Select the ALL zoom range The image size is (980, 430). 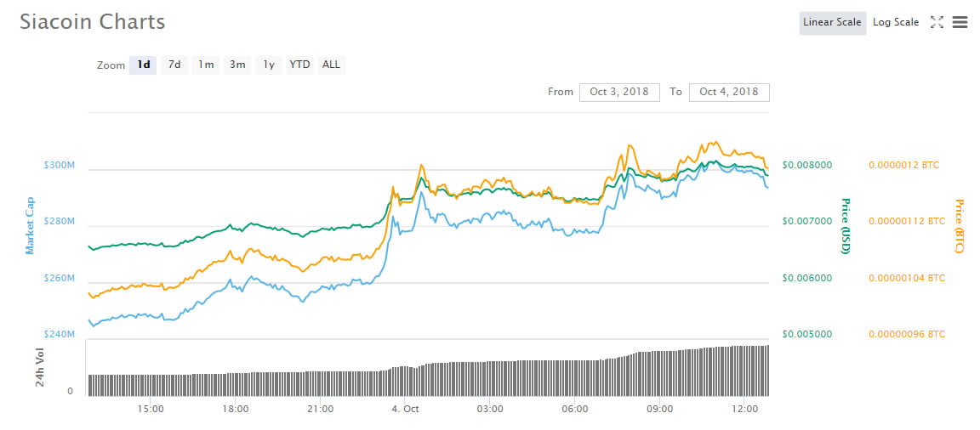coord(331,65)
